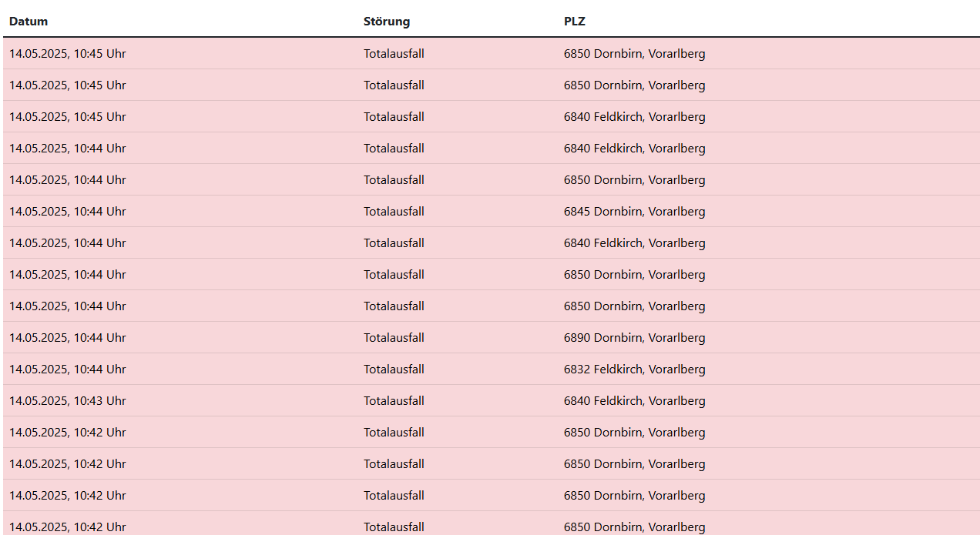Select Totalausfall in the 6845 Dornbirn row

(x=394, y=212)
